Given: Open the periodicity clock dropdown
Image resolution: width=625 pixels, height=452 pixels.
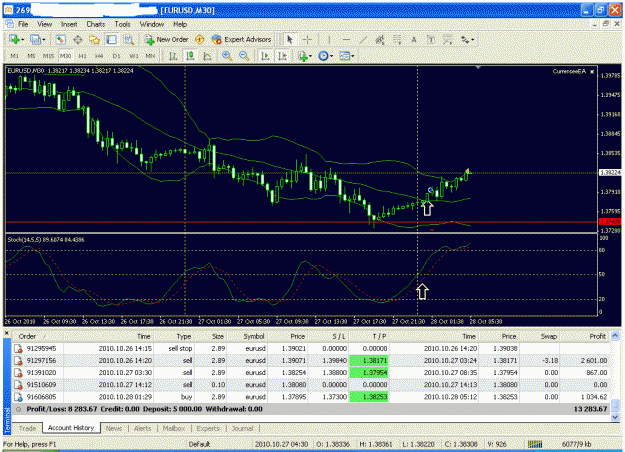Looking at the screenshot, I should click(x=325, y=56).
